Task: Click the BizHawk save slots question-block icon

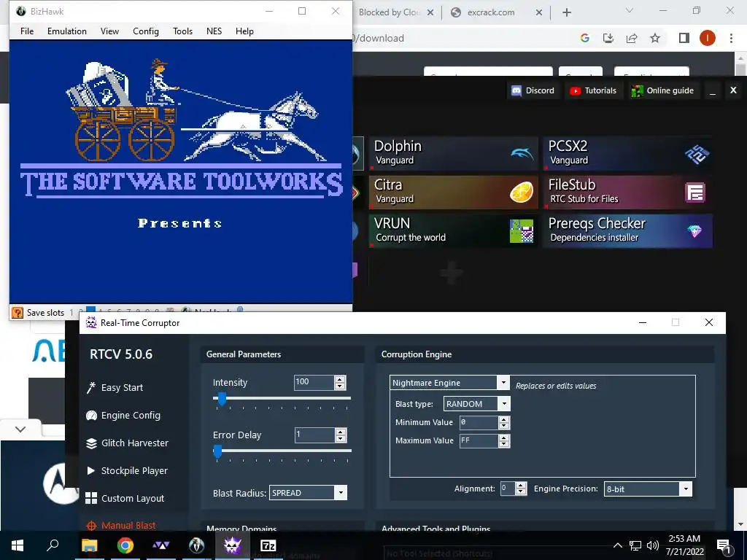Action: 18,313
